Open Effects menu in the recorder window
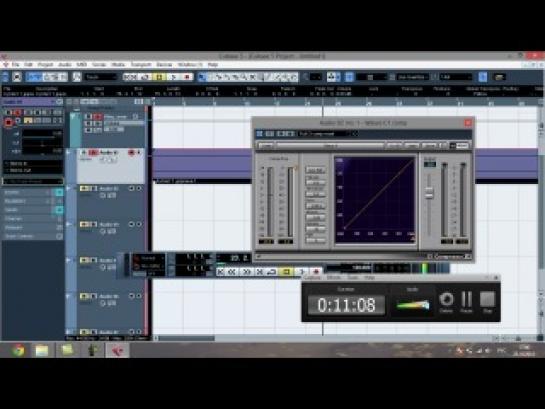The height and width of the screenshot is (409, 545). click(334, 278)
